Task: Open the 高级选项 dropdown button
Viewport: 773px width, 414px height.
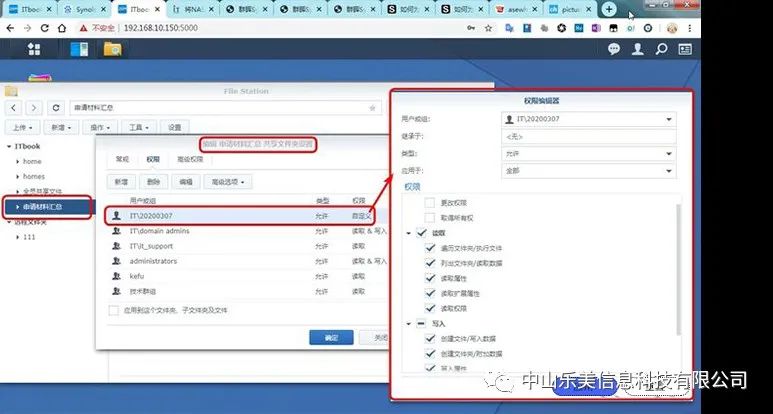Action: point(228,181)
